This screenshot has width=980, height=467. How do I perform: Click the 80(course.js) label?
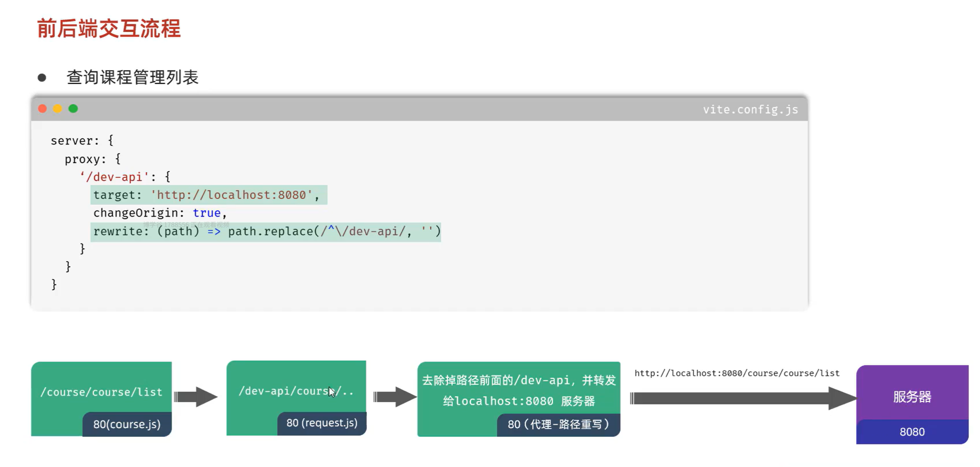click(127, 424)
